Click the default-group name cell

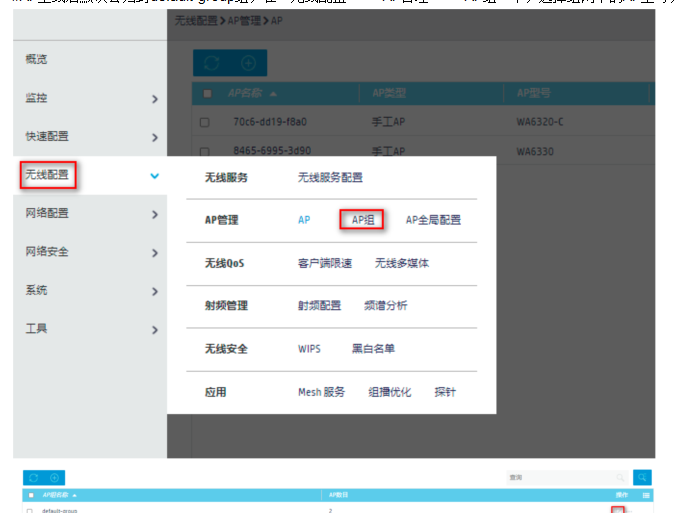(60, 510)
